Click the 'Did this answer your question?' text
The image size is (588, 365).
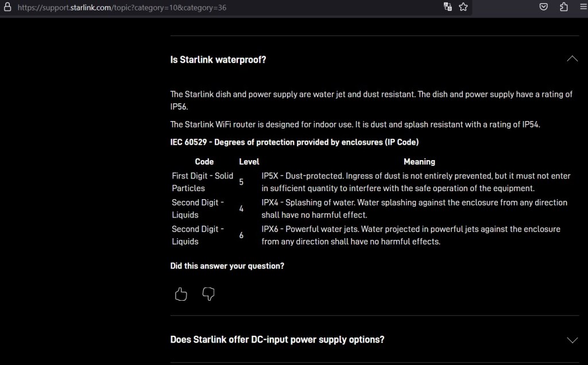(x=227, y=266)
